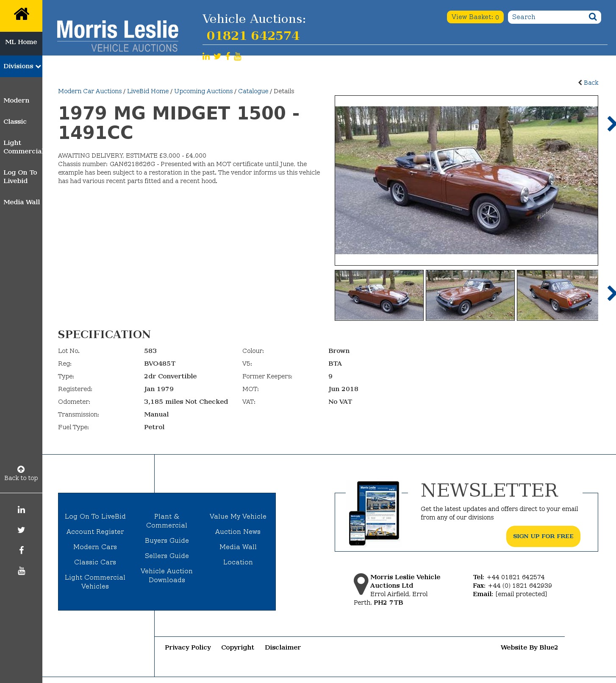Open Twitter icon in the header

pyautogui.click(x=217, y=56)
